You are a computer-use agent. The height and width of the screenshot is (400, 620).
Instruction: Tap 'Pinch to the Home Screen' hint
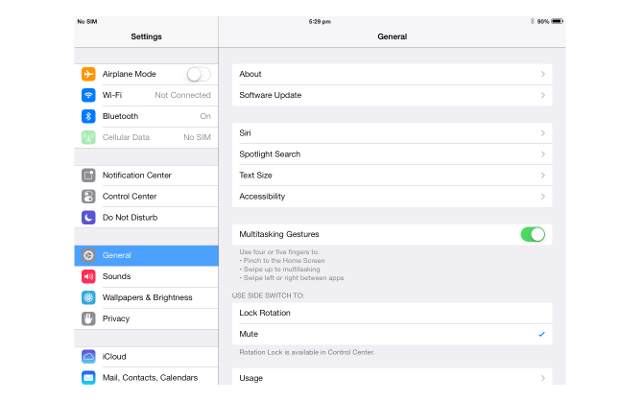pyautogui.click(x=282, y=261)
